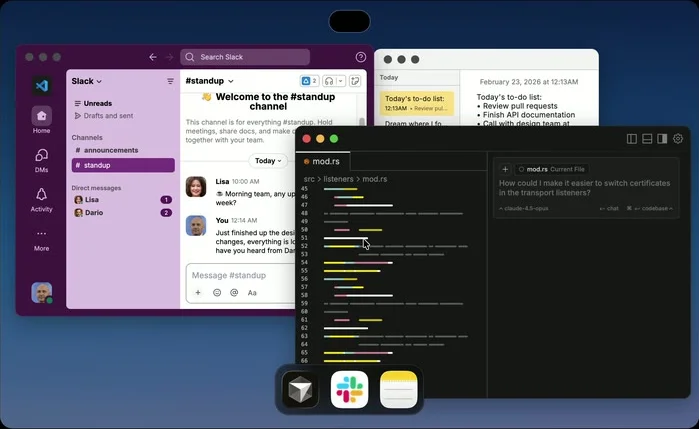Click the workspace logo icon in Slack
The image size is (699, 429).
coord(42,85)
